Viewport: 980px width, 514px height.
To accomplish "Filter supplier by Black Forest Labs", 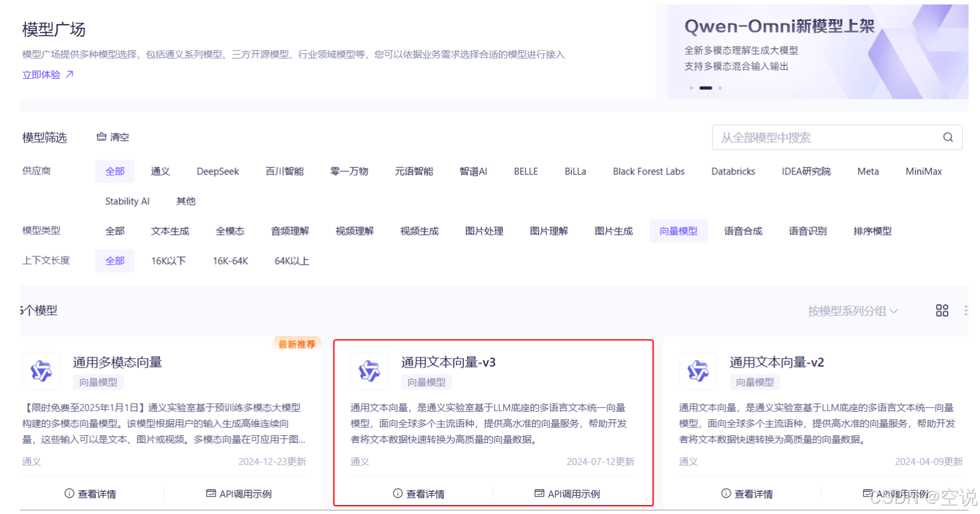I will click(x=649, y=171).
